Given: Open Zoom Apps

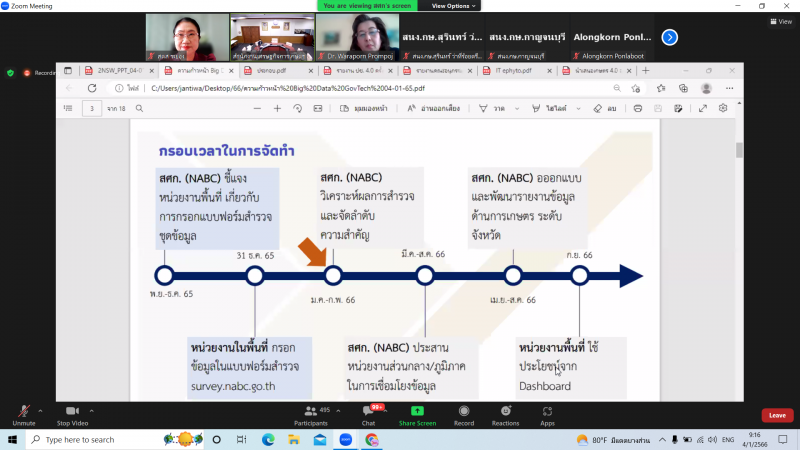Looking at the screenshot, I should point(547,415).
